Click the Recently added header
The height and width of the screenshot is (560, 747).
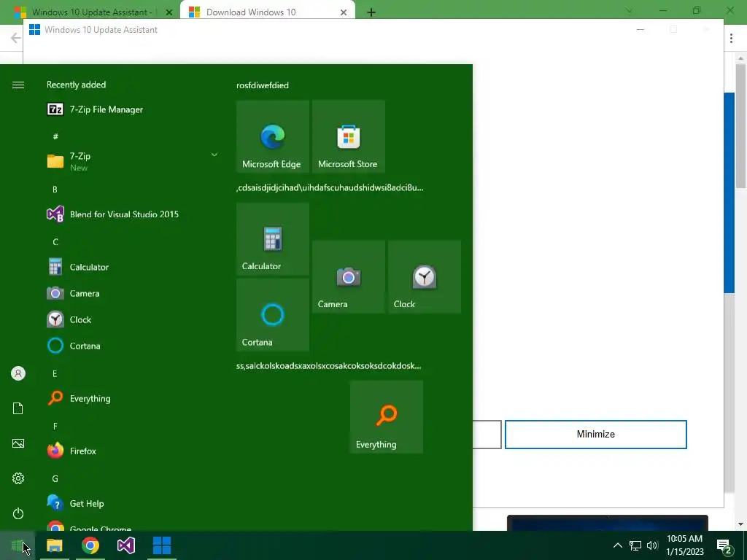[76, 85]
